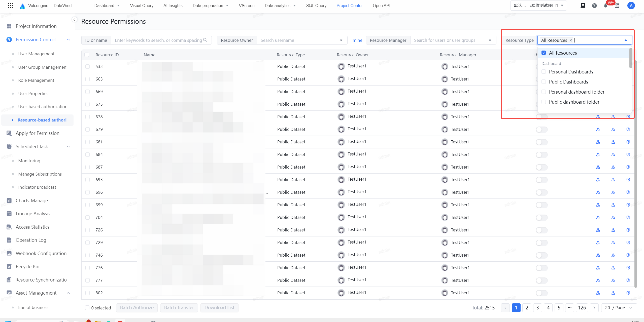Open the Resource Manager search dropdown
This screenshot has width=644, height=322.
tap(453, 40)
